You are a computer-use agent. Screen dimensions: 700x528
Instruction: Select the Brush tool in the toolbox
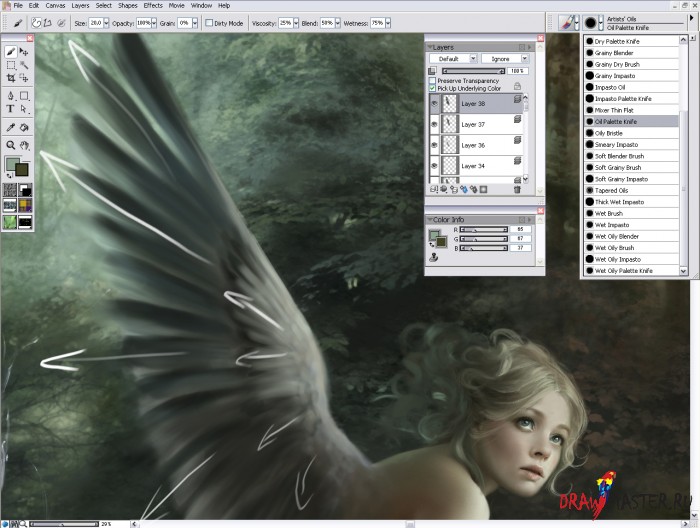coord(11,52)
